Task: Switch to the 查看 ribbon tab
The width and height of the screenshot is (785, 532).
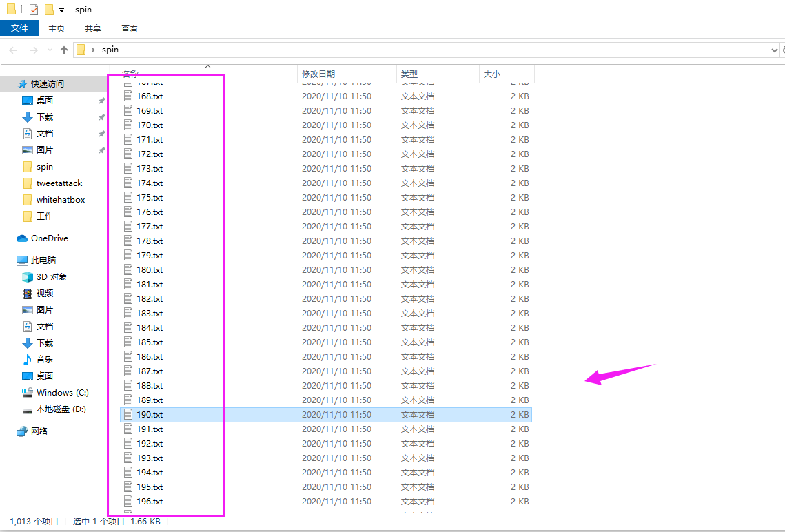Action: (130, 28)
